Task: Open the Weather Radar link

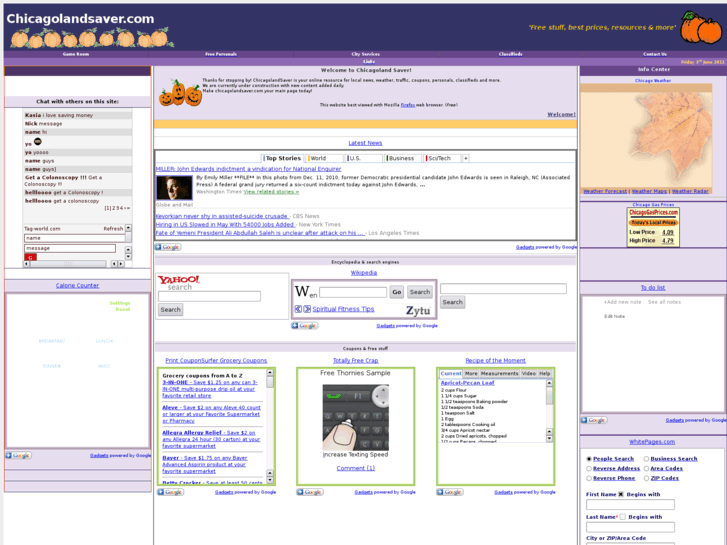Action: click(690, 191)
